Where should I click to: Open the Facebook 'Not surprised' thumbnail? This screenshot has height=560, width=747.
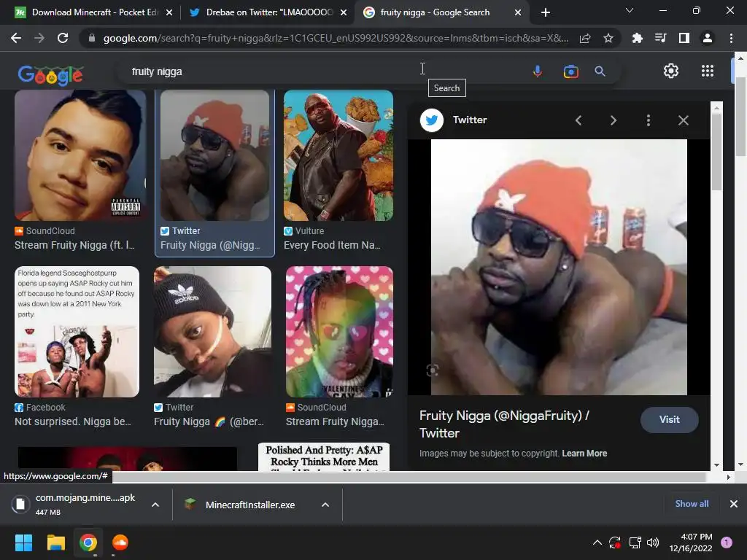[77, 332]
